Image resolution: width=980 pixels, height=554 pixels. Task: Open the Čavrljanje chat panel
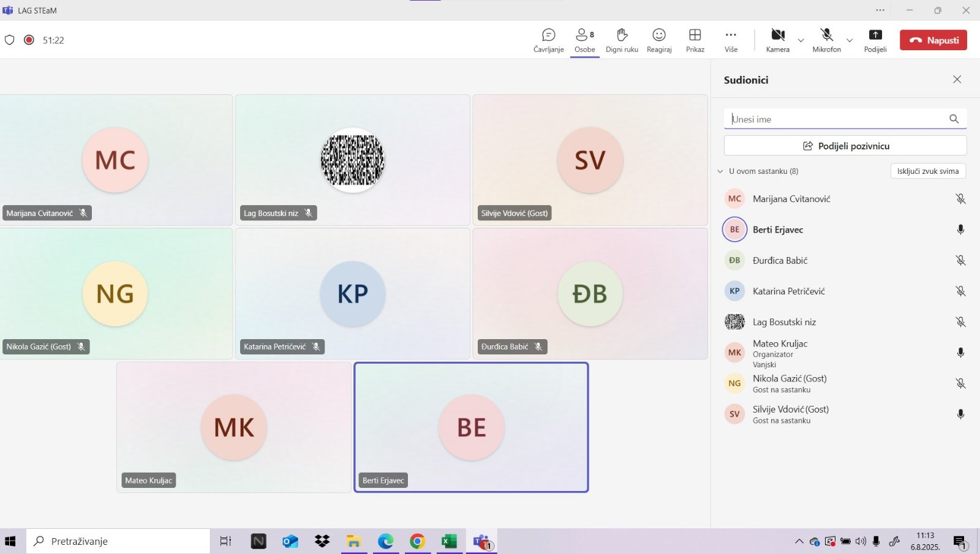[548, 40]
